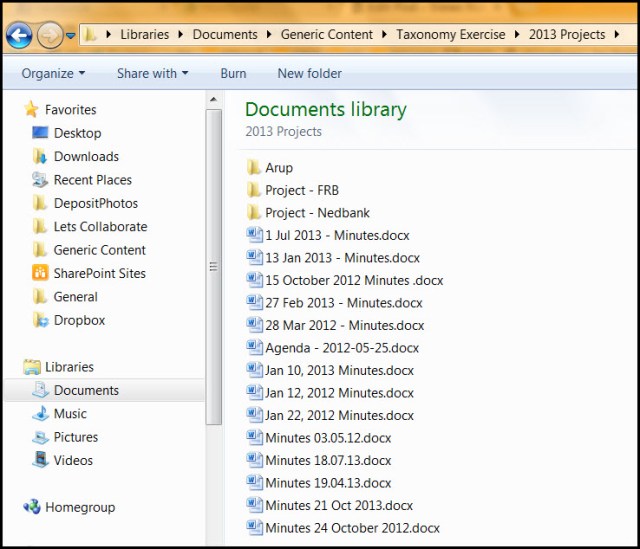The image size is (640, 549).
Task: Open the Arup folder
Action: point(278,168)
